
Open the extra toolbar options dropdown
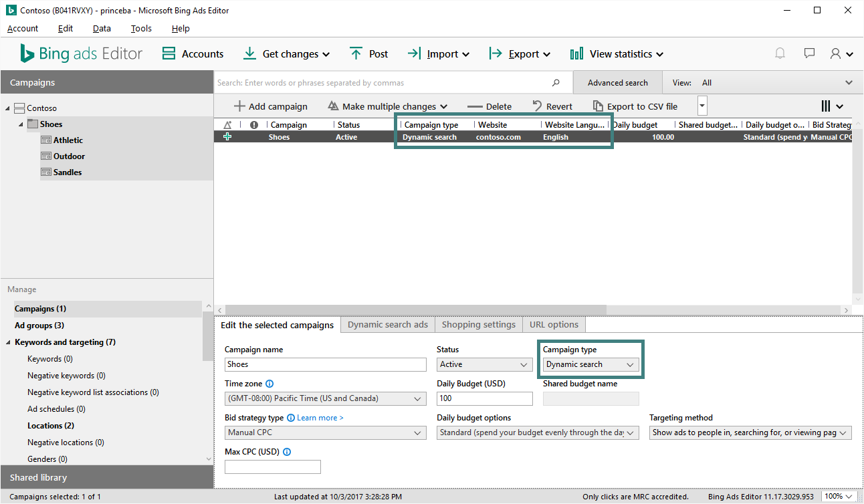tap(702, 106)
